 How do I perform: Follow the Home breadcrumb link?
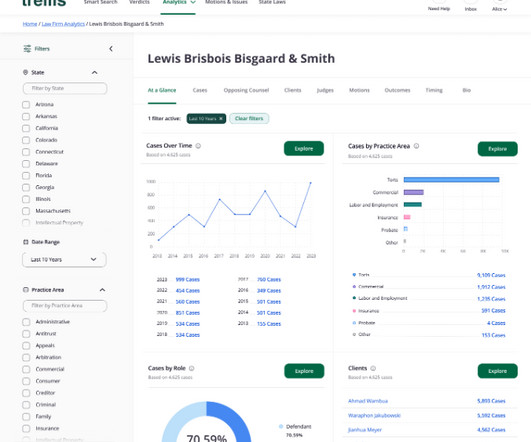30,24
